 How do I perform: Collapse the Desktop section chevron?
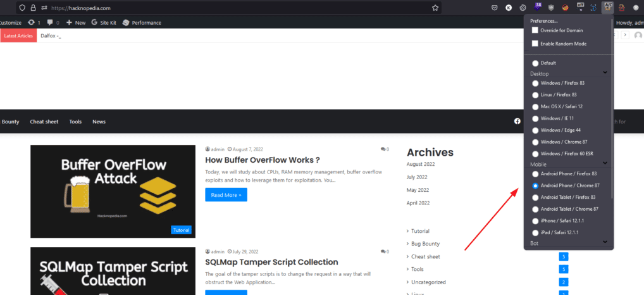click(x=605, y=72)
